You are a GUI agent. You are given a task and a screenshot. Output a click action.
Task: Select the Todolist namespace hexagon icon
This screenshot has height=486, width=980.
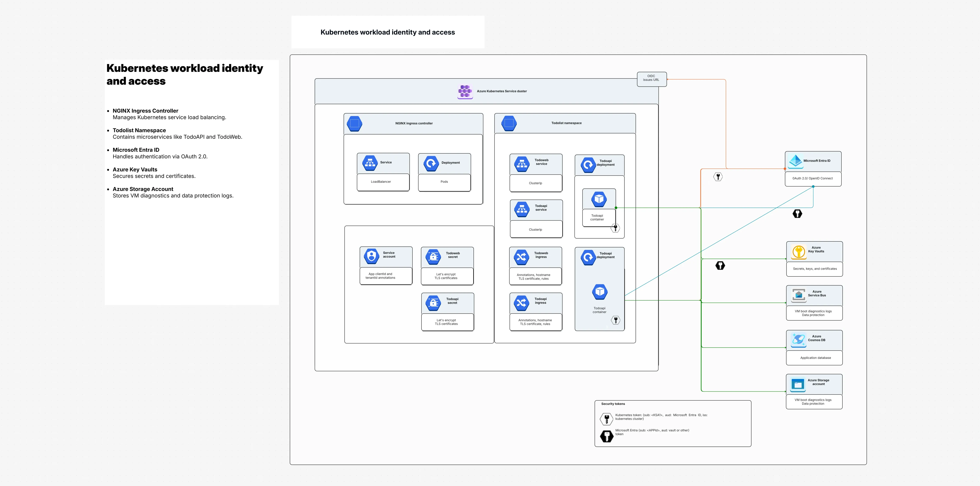click(x=509, y=123)
